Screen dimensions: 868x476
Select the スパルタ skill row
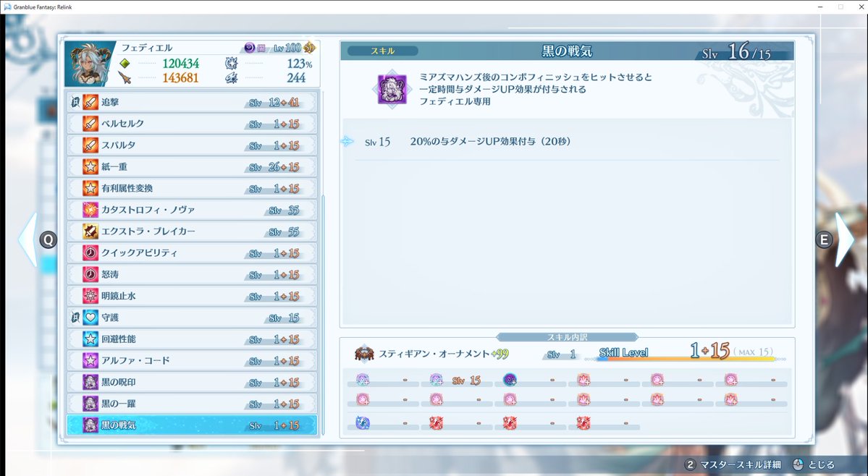click(192, 145)
